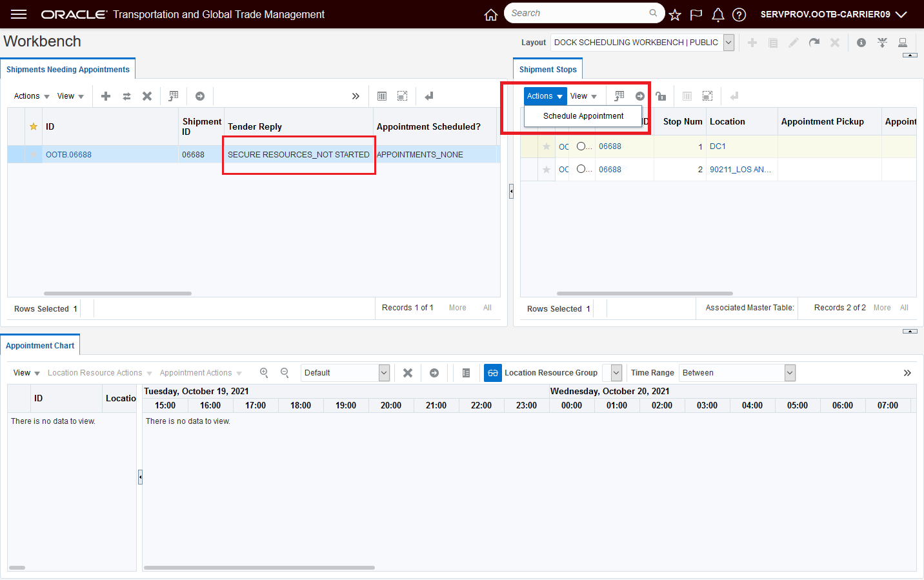Go to the Home page icon

491,14
